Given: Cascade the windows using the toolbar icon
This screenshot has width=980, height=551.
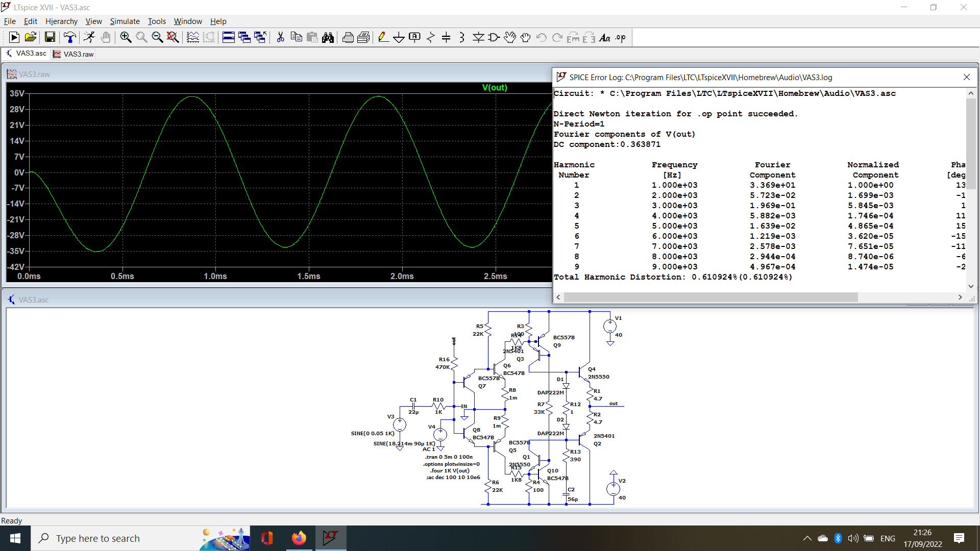Looking at the screenshot, I should [244, 37].
